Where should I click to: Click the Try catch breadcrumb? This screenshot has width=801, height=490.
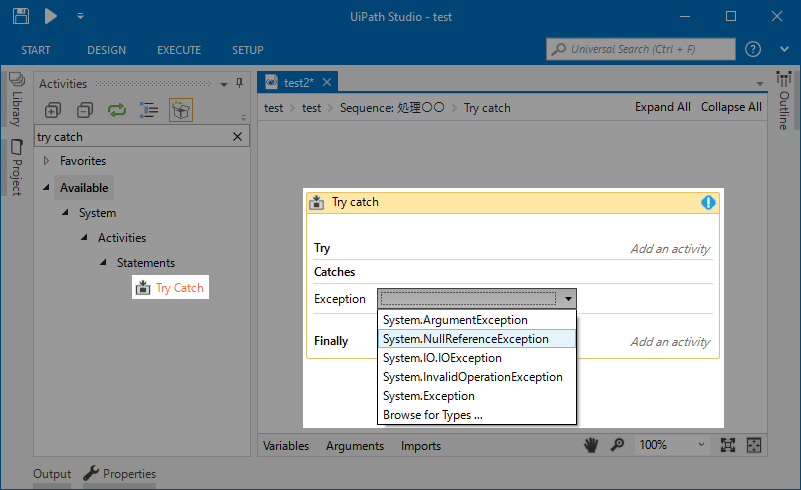click(x=487, y=108)
